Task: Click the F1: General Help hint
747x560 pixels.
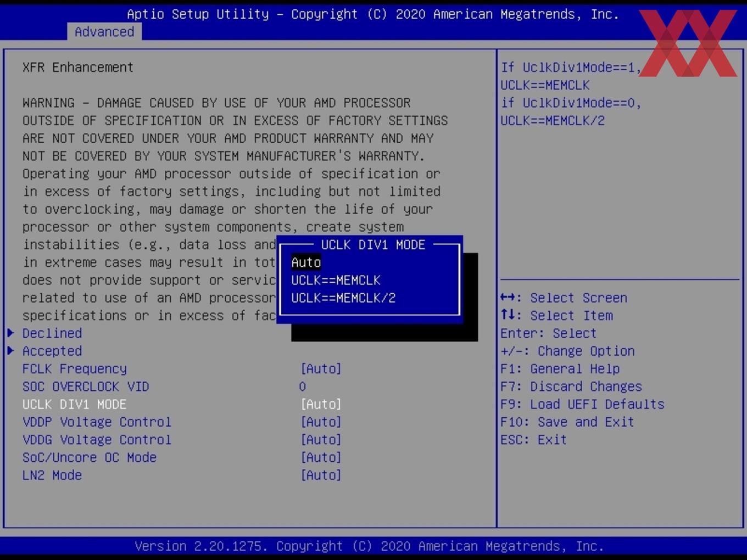Action: click(x=560, y=369)
